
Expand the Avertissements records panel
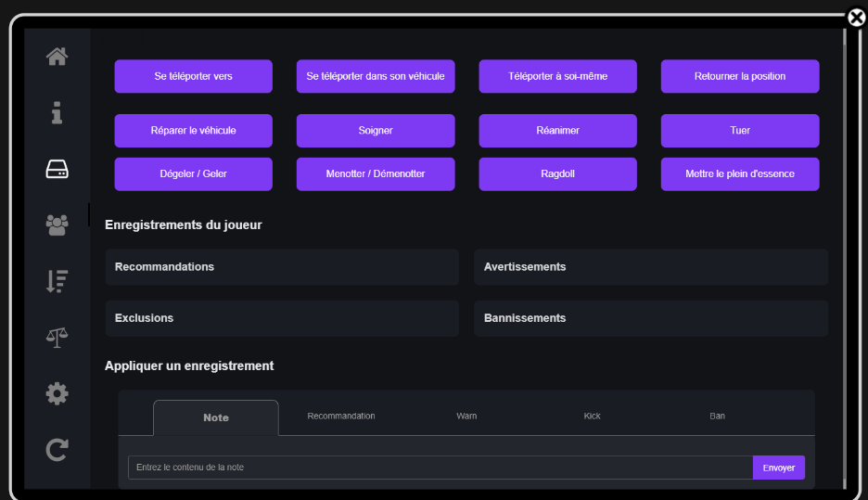coord(650,267)
